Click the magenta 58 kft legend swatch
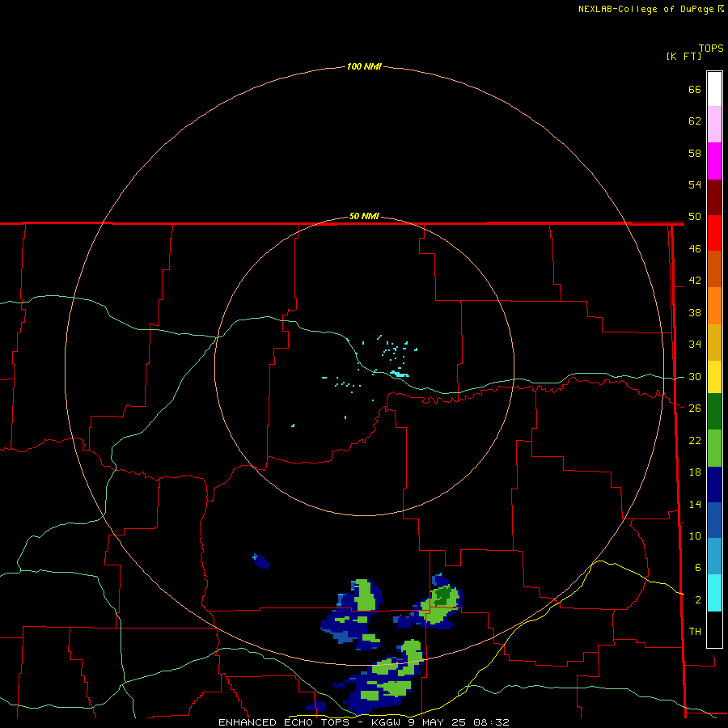Screen dimensions: 728x728 714,161
